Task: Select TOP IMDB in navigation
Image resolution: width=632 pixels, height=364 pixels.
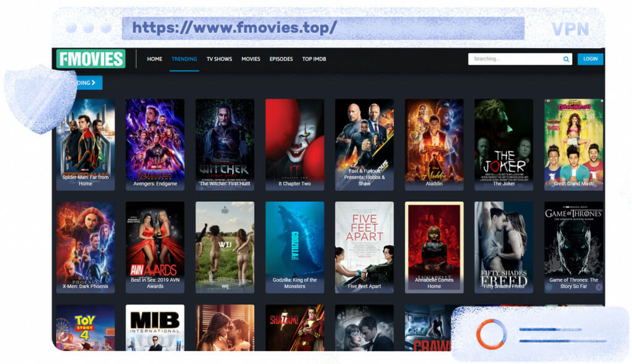Action: tap(314, 59)
